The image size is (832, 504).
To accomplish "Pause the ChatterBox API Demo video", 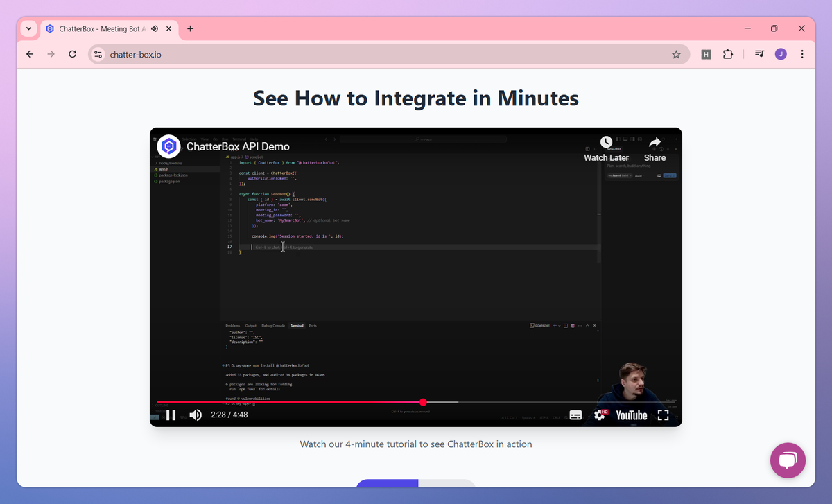I will 171,415.
